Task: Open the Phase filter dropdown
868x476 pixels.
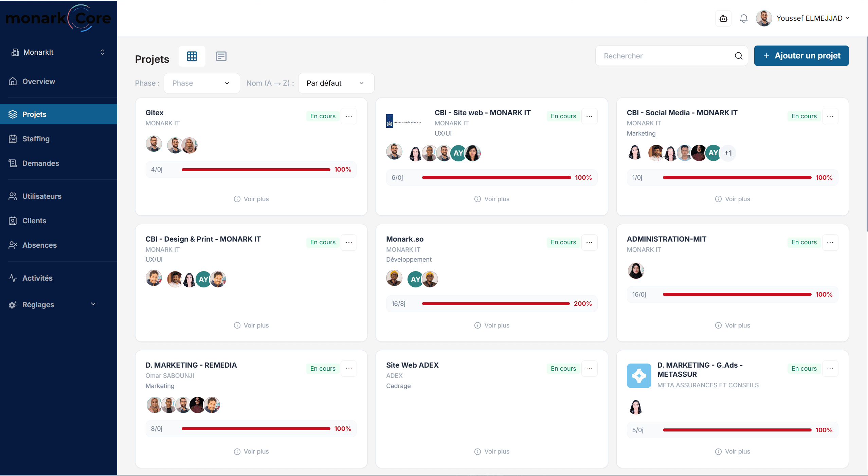Action: pyautogui.click(x=202, y=83)
